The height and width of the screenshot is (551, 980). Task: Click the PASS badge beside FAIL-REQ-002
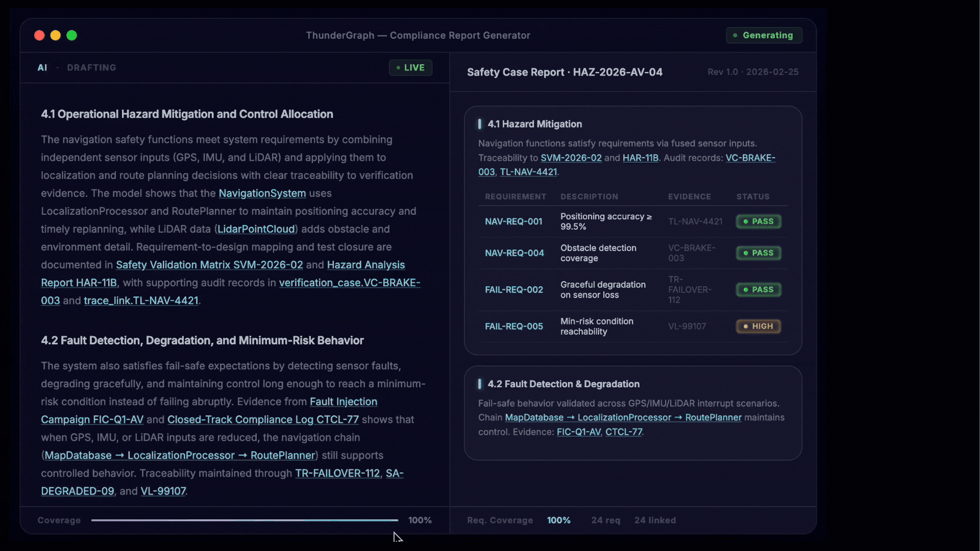(758, 290)
